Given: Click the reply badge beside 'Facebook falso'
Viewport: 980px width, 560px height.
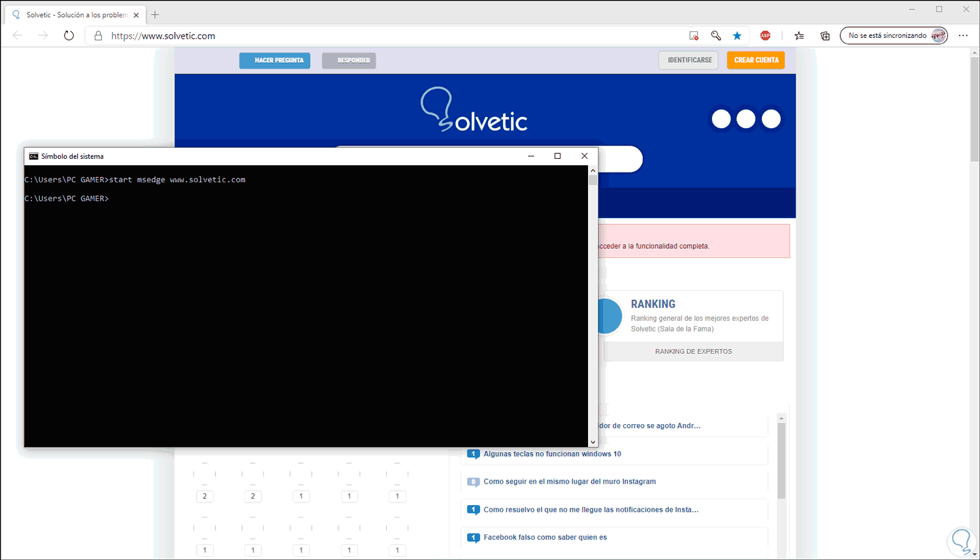Looking at the screenshot, I should tap(474, 538).
